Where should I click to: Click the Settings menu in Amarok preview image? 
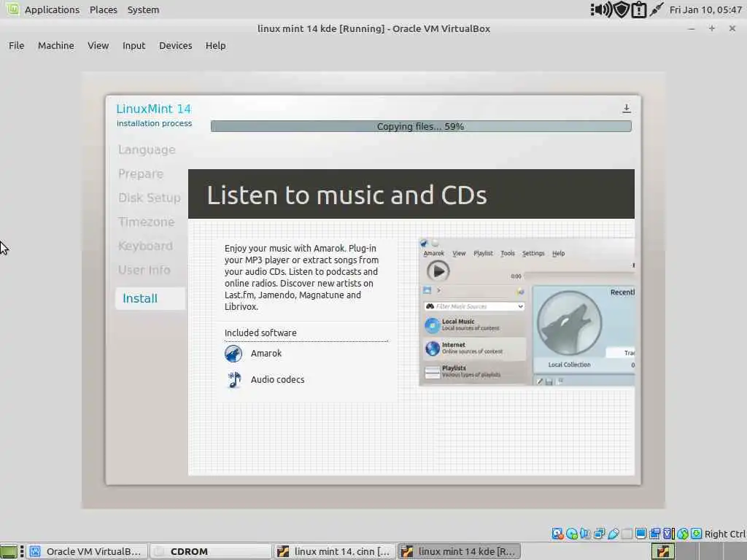pyautogui.click(x=533, y=253)
